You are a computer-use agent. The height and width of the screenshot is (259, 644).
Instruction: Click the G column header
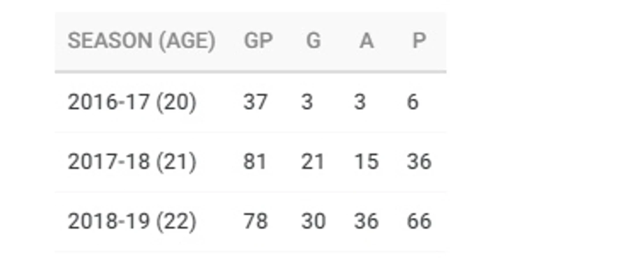313,41
